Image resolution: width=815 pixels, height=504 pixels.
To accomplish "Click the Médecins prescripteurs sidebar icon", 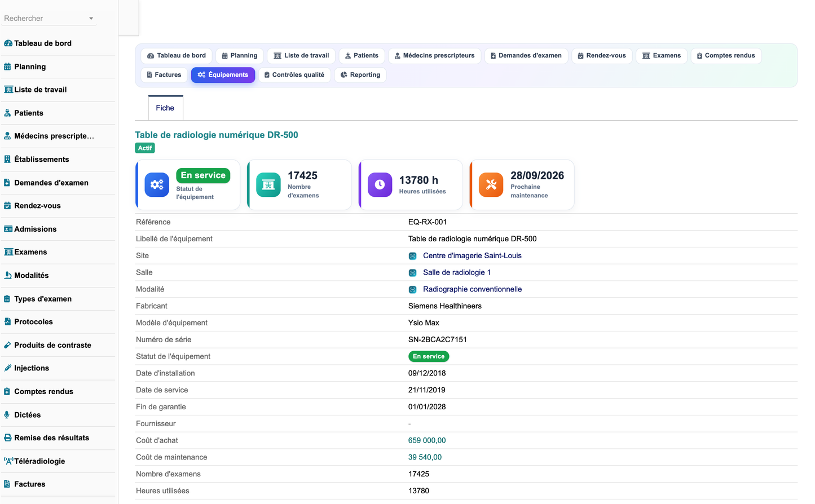I will point(7,136).
